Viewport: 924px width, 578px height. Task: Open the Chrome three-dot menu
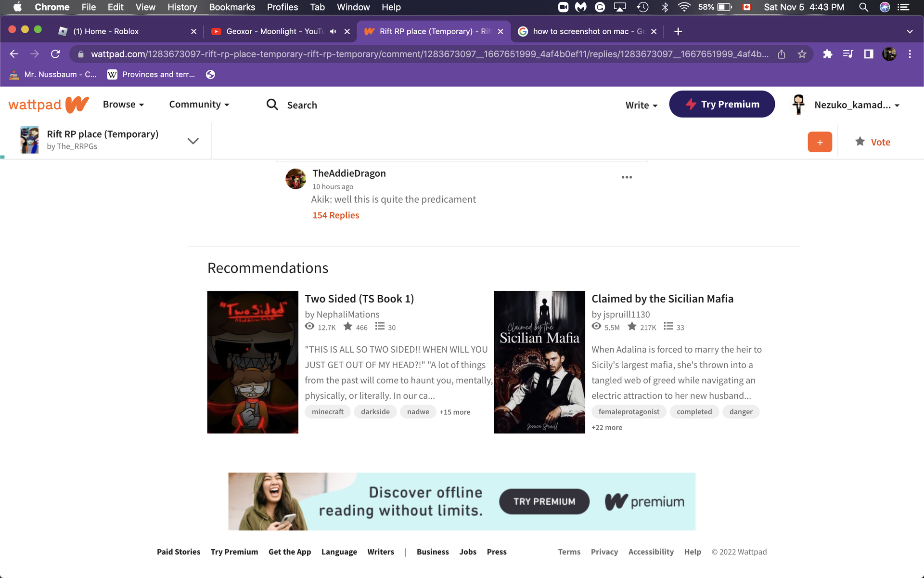[x=910, y=54]
